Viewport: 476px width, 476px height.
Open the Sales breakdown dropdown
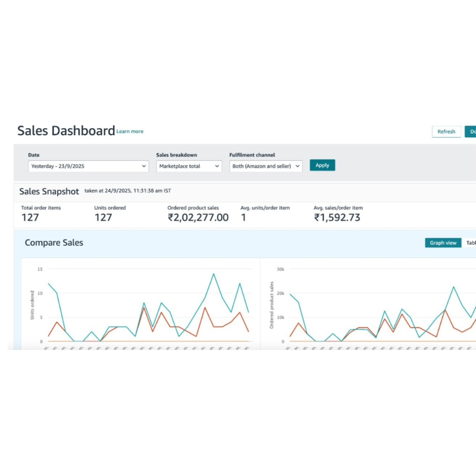(x=189, y=166)
